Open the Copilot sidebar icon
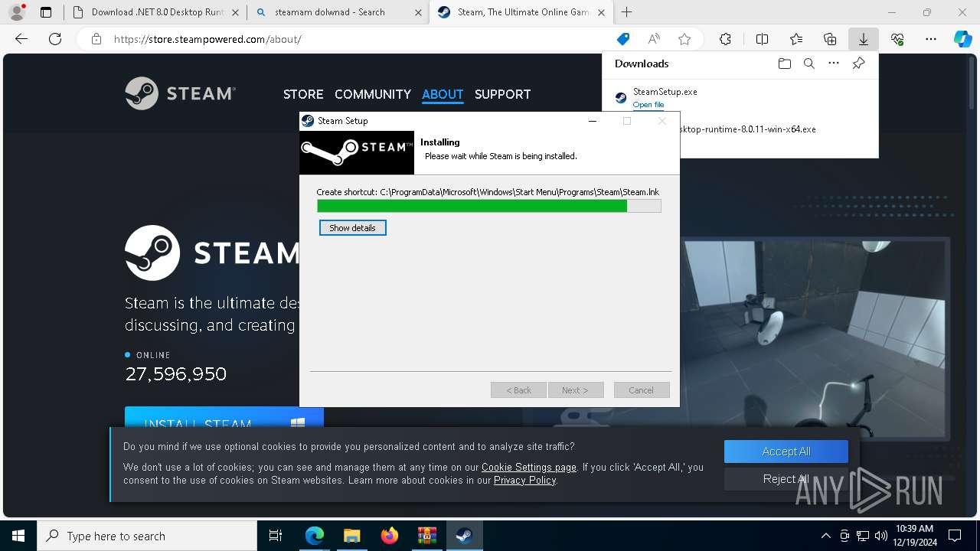This screenshot has width=980, height=551. click(962, 39)
